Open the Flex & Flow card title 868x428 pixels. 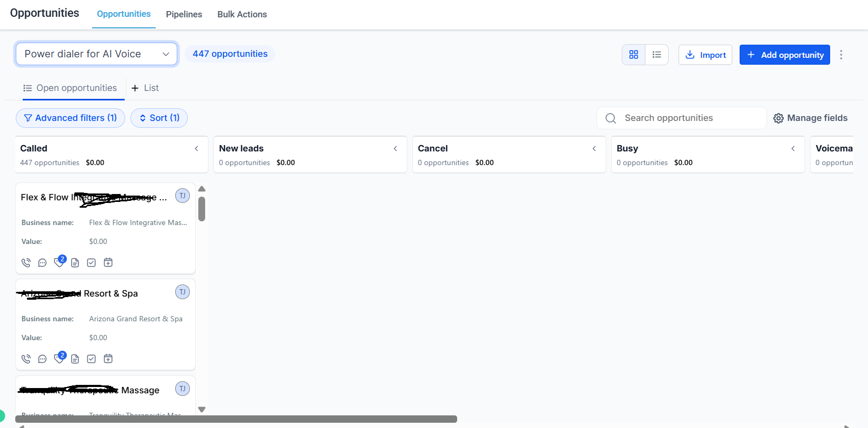94,197
